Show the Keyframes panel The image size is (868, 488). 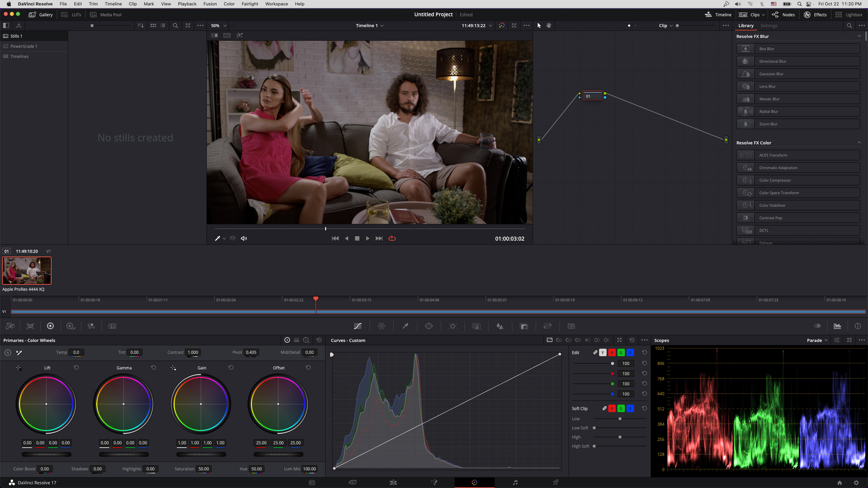pyautogui.click(x=817, y=326)
